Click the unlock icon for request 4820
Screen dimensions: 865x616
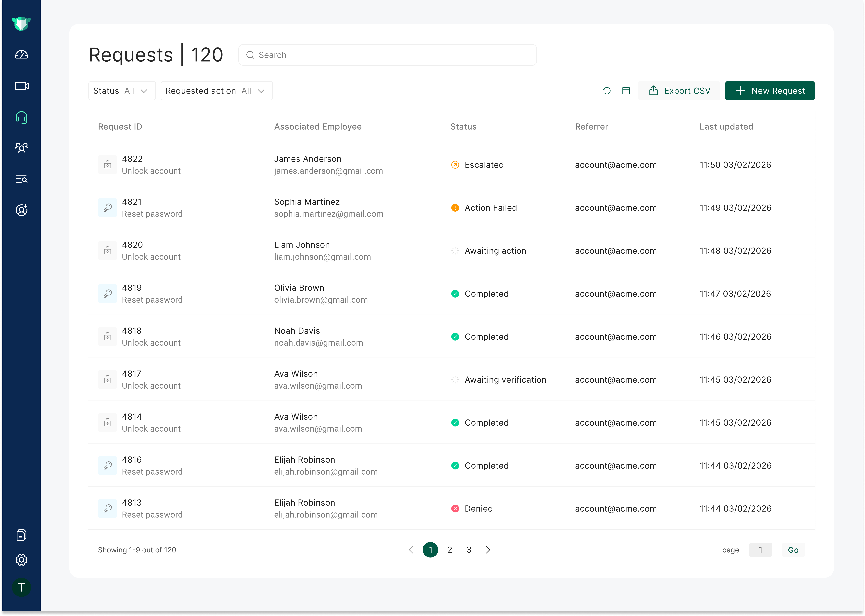pos(107,251)
